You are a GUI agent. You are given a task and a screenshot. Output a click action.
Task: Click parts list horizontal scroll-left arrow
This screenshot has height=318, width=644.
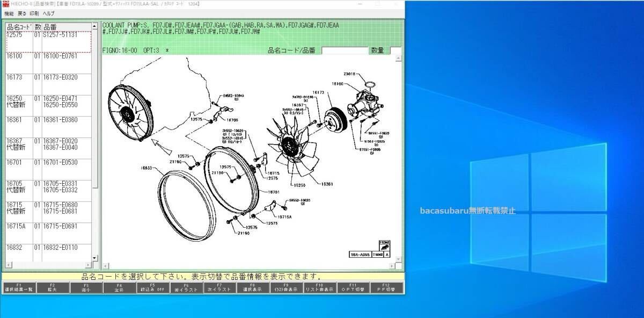[8, 264]
